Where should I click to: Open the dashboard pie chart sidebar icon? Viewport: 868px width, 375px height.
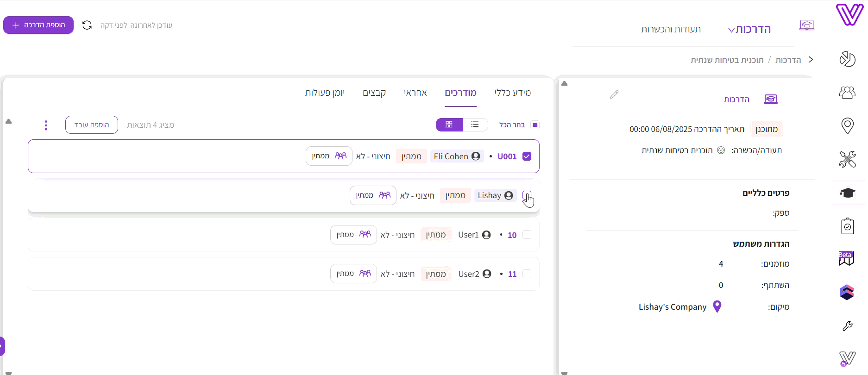click(847, 59)
